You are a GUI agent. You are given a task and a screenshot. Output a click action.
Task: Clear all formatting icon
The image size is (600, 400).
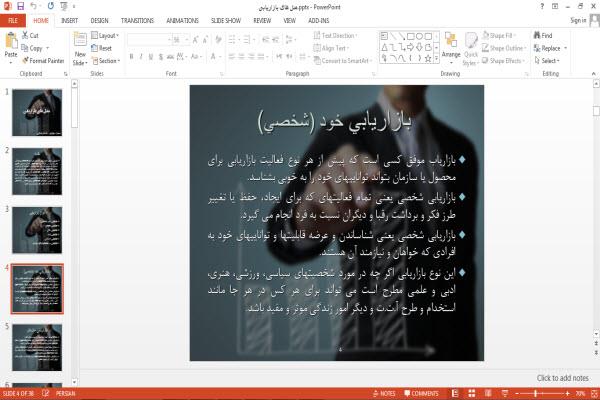[x=219, y=40]
